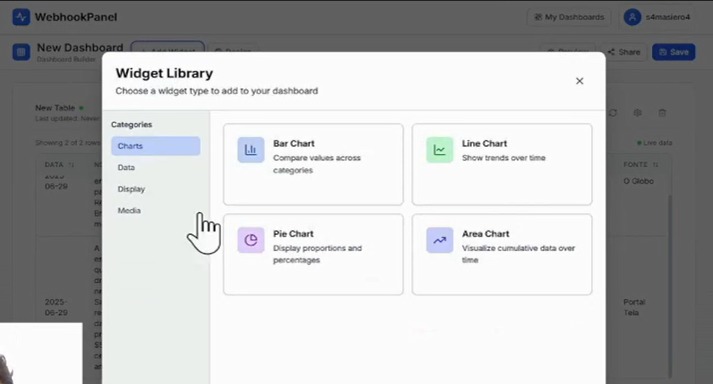Click 'Show trends over time' description
The image size is (713, 384).
pyautogui.click(x=504, y=158)
